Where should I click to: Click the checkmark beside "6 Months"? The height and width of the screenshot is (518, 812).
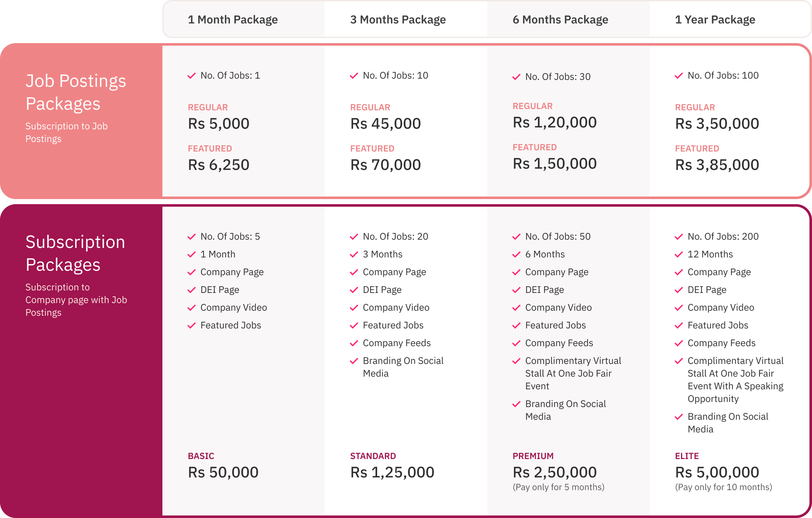[516, 255]
